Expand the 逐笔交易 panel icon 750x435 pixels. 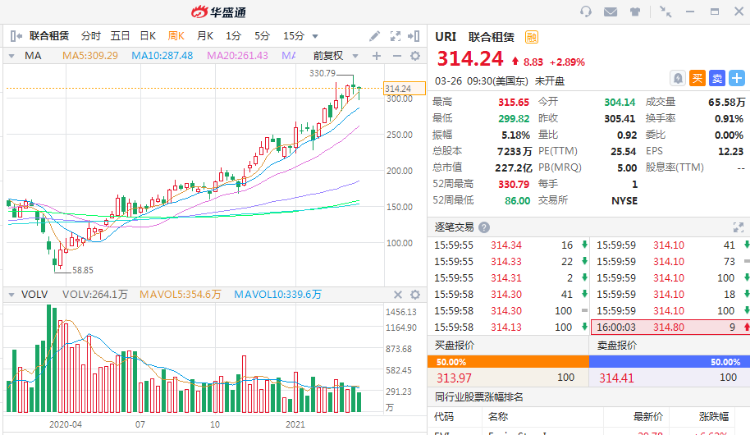pyautogui.click(x=738, y=227)
